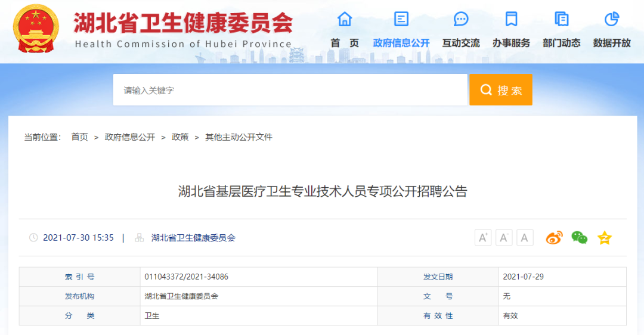Open 政府信息公开 navigation menu item
The width and height of the screenshot is (644, 335).
coord(401,43)
